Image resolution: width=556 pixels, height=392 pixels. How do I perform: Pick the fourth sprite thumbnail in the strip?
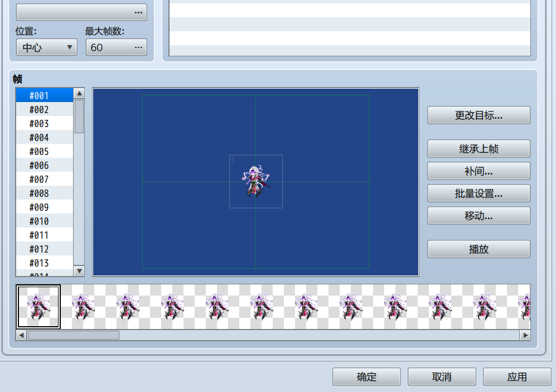[x=172, y=307]
